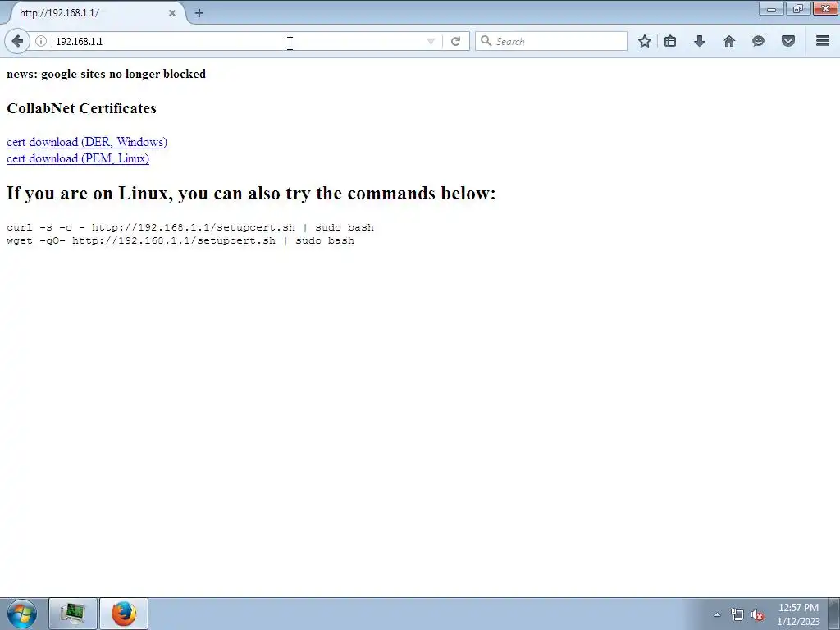Image resolution: width=840 pixels, height=630 pixels.
Task: Click the Show desktop strip in the taskbar
Action: pos(834,614)
